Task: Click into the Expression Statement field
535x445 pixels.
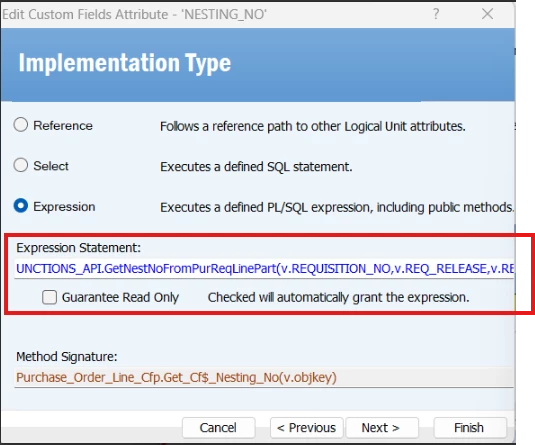Action: [x=264, y=269]
